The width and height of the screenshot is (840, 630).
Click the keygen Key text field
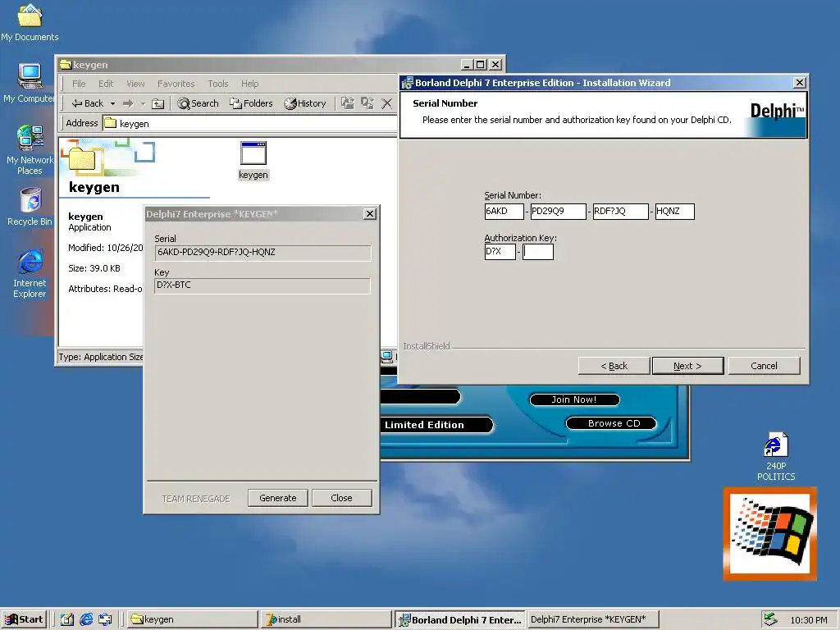tap(262, 285)
